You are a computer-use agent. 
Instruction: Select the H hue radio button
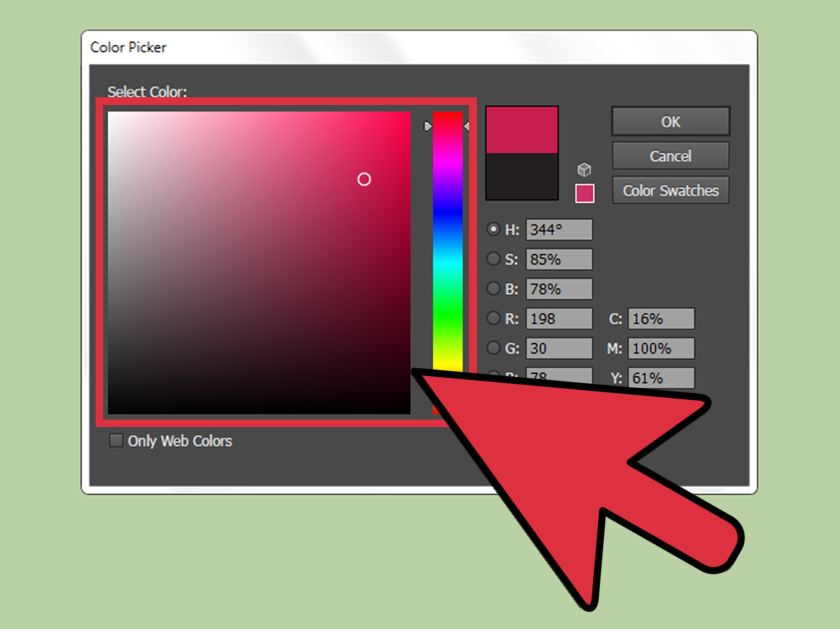[493, 230]
